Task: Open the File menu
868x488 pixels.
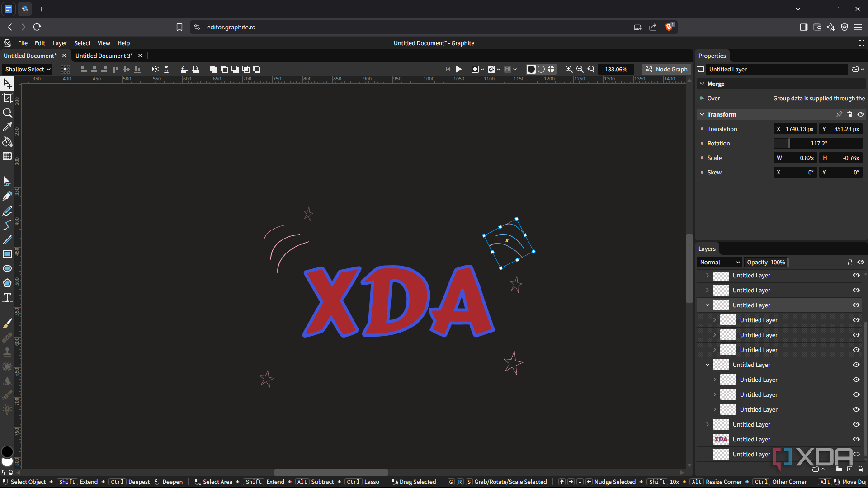Action: pos(23,43)
